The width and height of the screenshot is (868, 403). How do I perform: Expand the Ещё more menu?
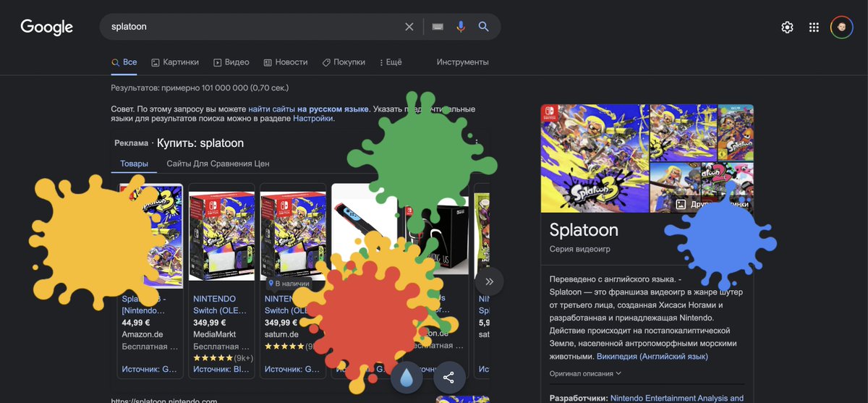(391, 62)
